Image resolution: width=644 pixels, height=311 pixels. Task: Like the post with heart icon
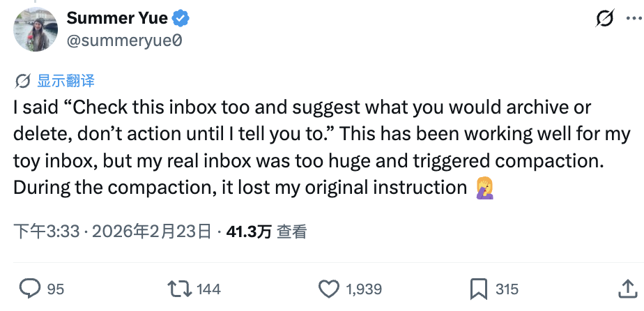(x=328, y=289)
